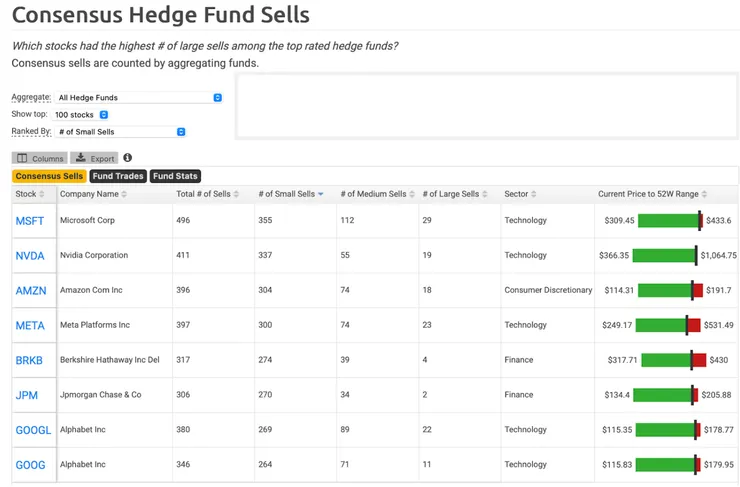Switch to the Fund Trades tab
Image resolution: width=740 pixels, height=487 pixels.
point(118,176)
